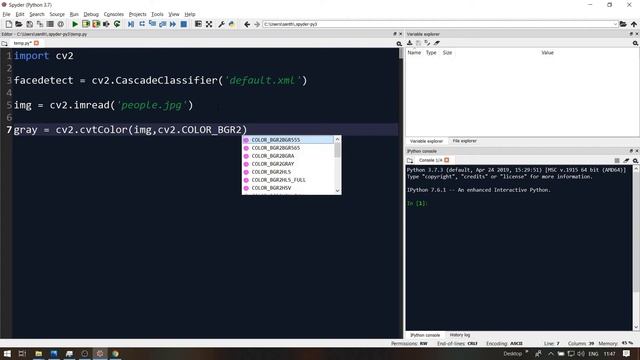Expand the working directory path dropdown

pyautogui.click(x=615, y=24)
